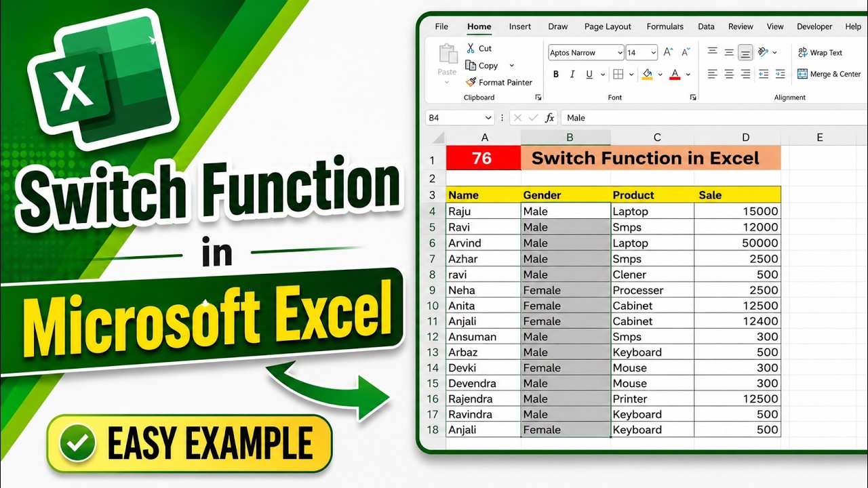Click the Cut scissors icon
The width and height of the screenshot is (868, 488).
click(471, 48)
